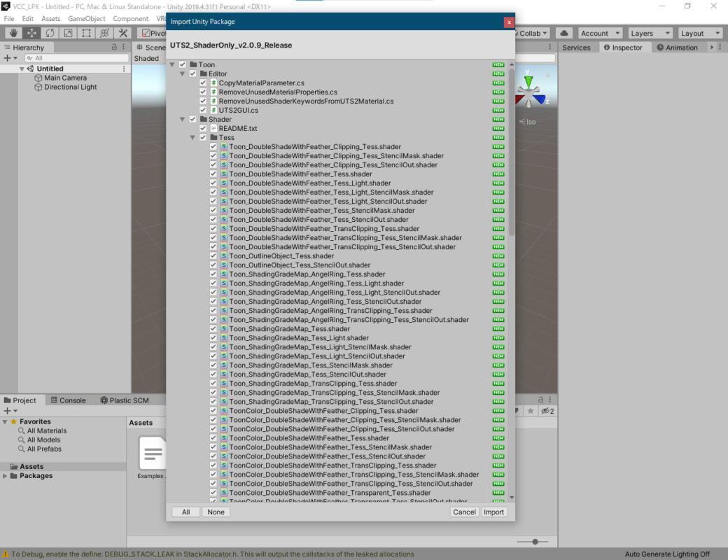
Task: Select the Rotate tool
Action: coord(50,33)
